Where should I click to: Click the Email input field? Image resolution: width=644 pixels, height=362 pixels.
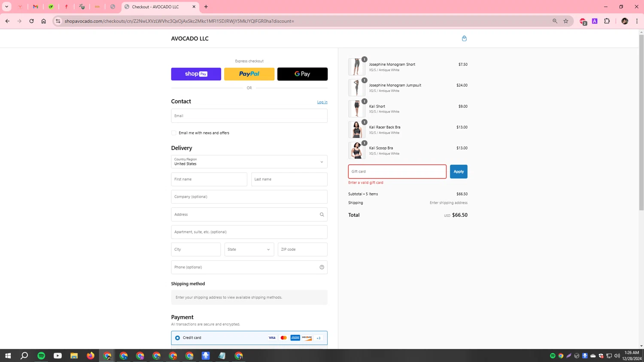point(249,116)
